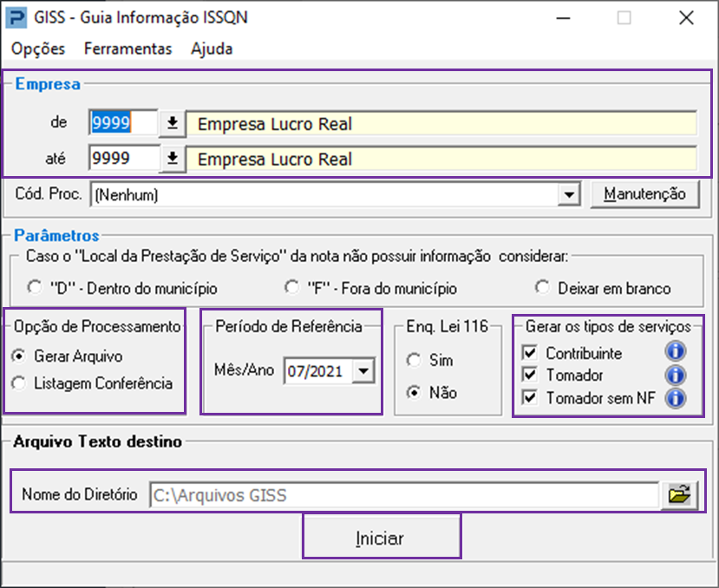This screenshot has width=719, height=588.
Task: Expand the Cód. Proc. dropdown list
Action: (569, 195)
